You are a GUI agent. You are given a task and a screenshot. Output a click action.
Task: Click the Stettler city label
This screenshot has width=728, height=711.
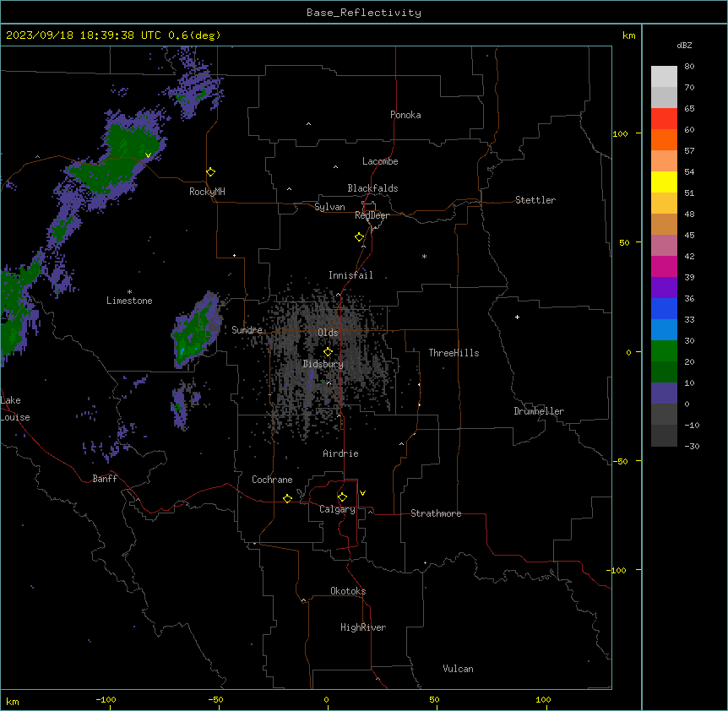coord(535,200)
